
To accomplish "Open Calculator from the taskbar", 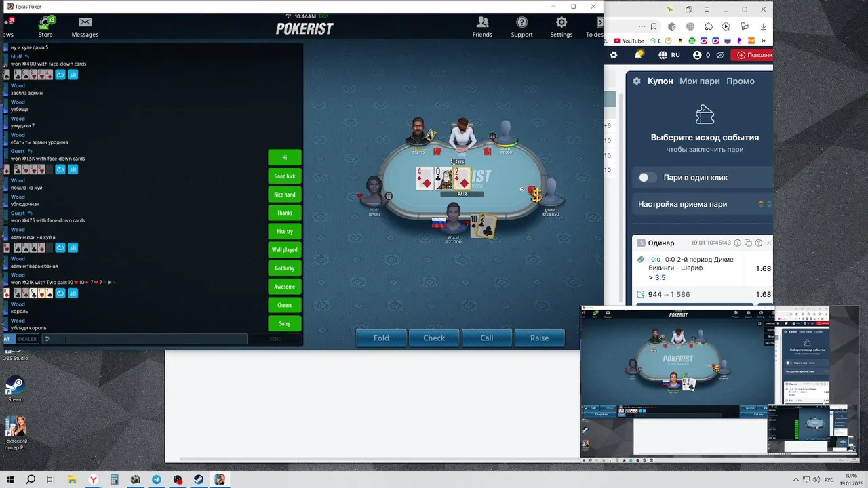I will pos(114,480).
